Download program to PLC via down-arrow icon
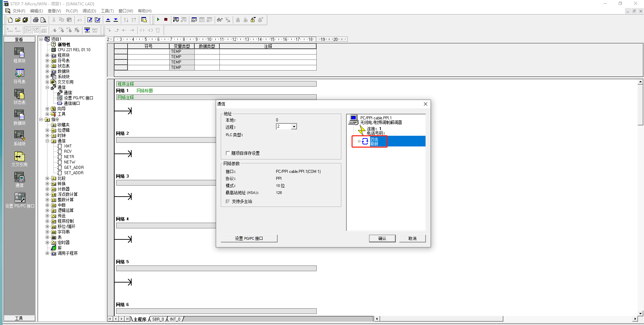This screenshot has width=644, height=325. click(116, 20)
